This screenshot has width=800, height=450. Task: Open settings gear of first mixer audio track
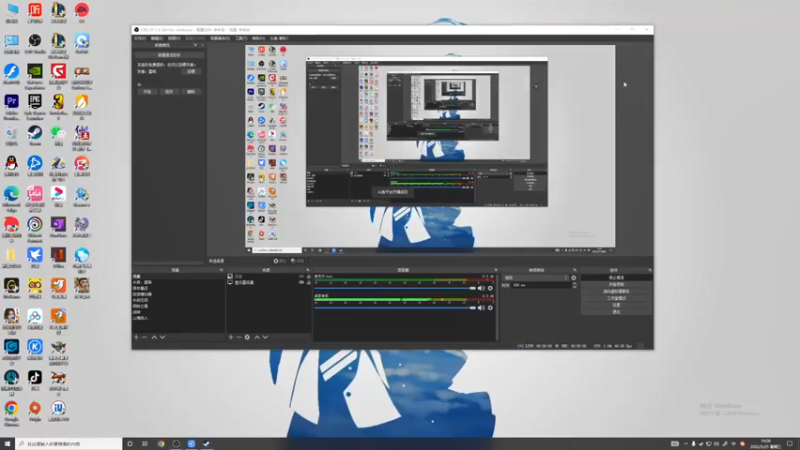[x=490, y=288]
